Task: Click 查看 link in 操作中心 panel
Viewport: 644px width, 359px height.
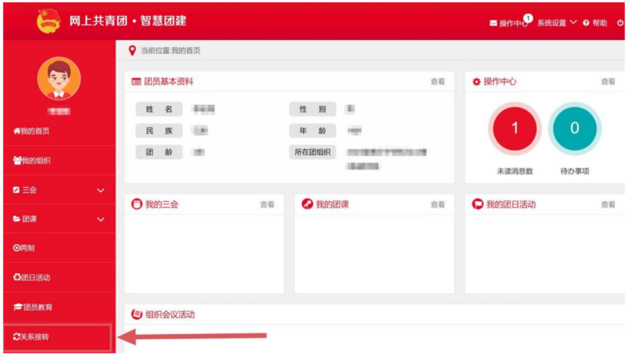Action: [x=608, y=82]
